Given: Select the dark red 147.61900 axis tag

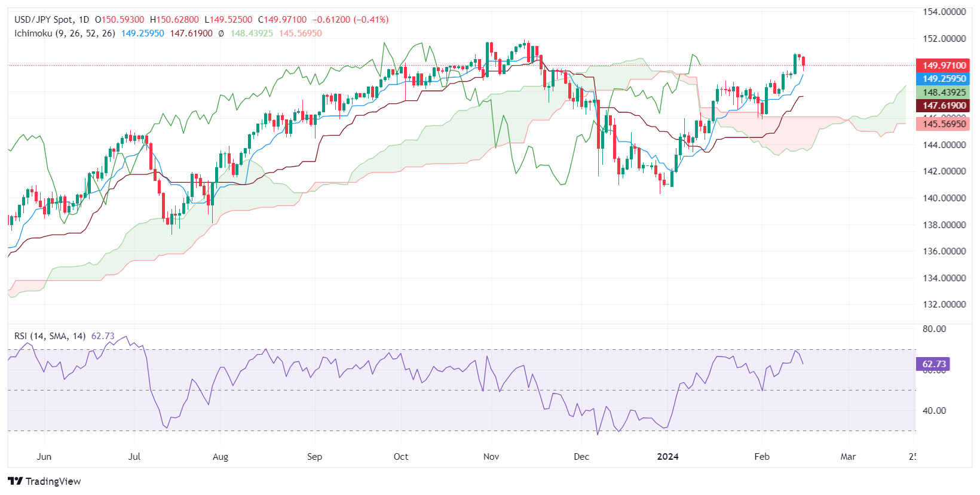Looking at the screenshot, I should pos(944,106).
